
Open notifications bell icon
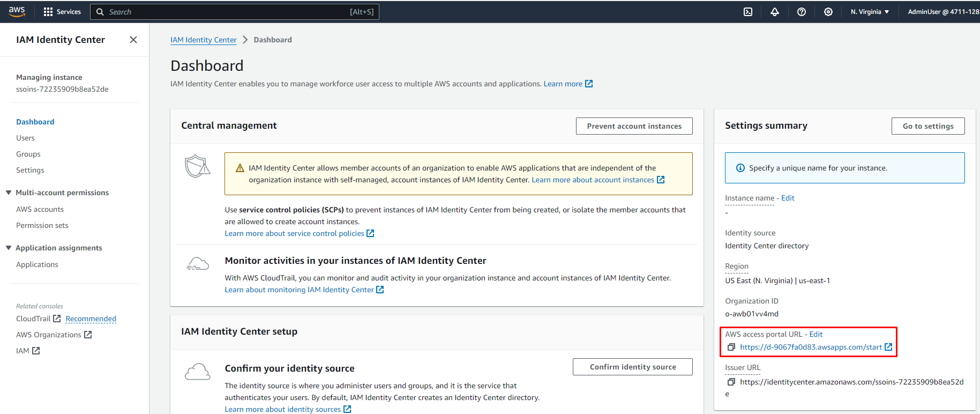pos(775,12)
